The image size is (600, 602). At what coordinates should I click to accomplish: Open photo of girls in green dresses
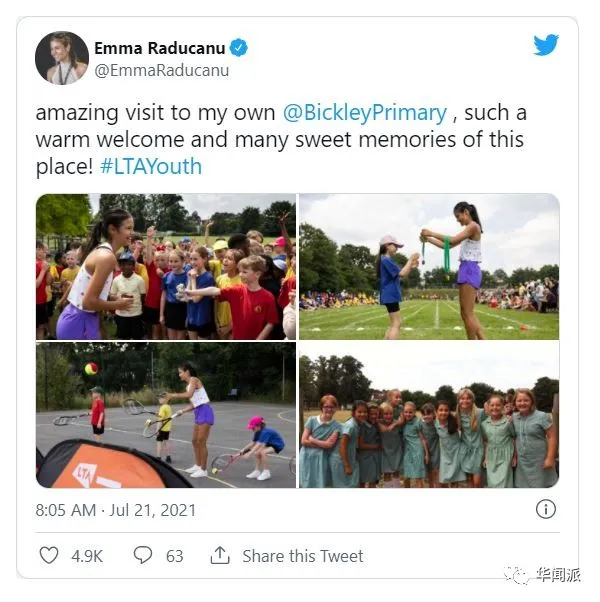429,415
